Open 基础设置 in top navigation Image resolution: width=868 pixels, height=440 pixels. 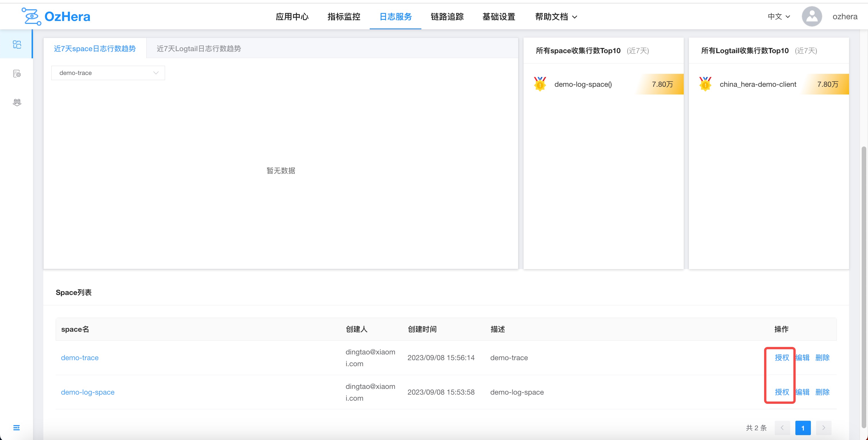click(499, 17)
